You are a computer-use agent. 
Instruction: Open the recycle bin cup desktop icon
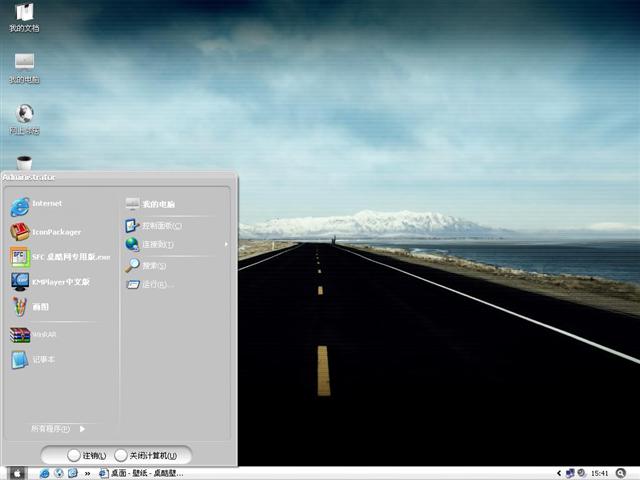24,162
